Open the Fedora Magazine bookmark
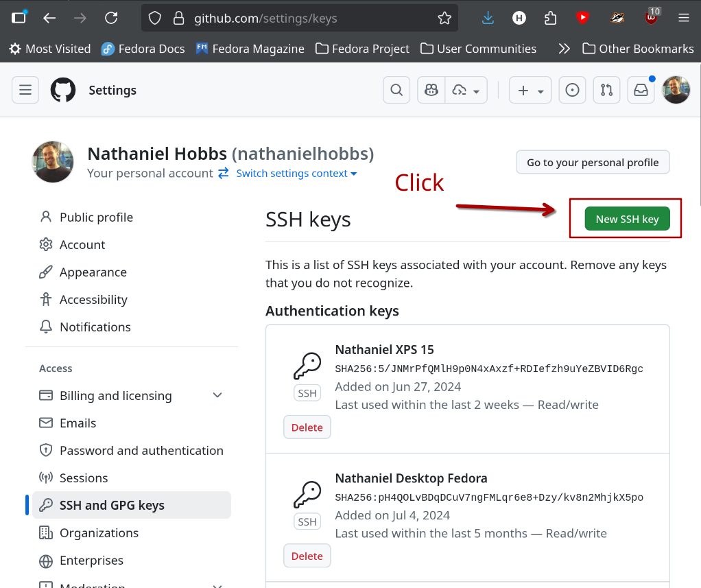Viewport: 701px width, 588px height. [x=250, y=49]
